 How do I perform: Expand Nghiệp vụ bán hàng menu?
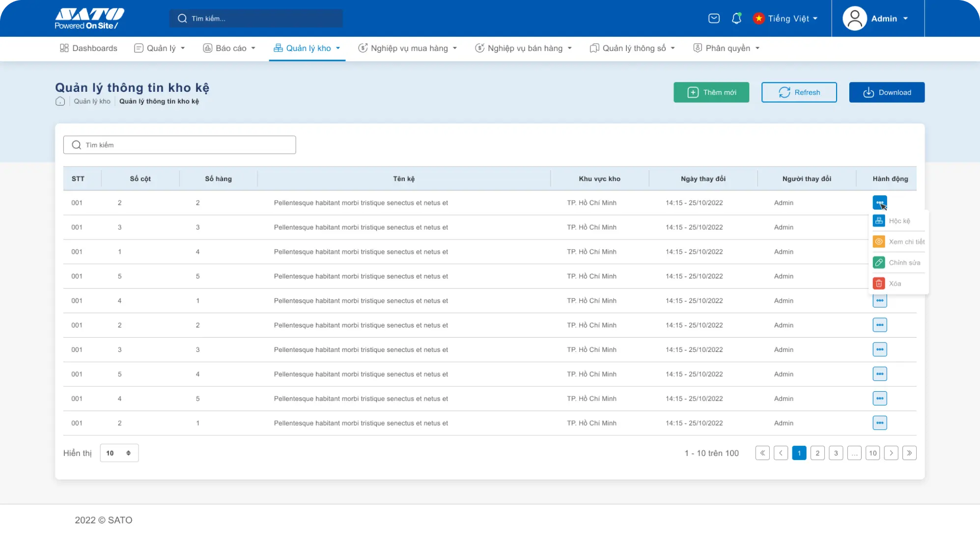(x=569, y=48)
